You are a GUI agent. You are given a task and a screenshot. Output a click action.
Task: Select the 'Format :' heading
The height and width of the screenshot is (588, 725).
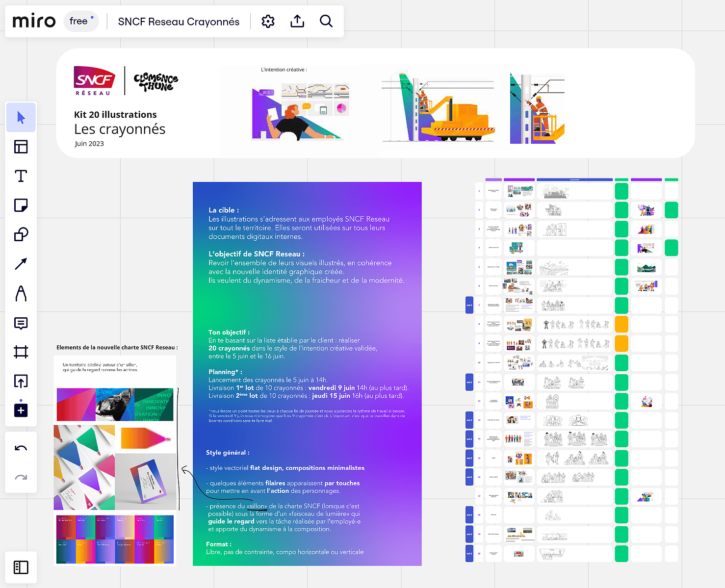(219, 544)
